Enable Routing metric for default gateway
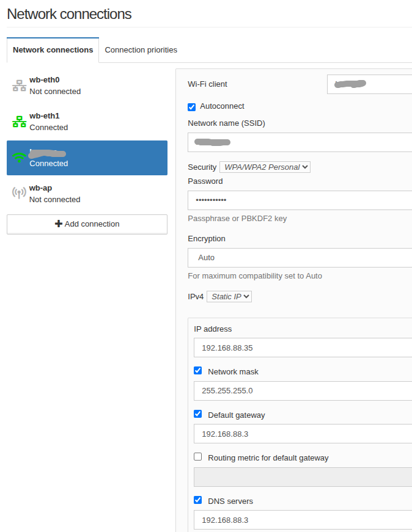This screenshot has height=532, width=412. (x=198, y=457)
